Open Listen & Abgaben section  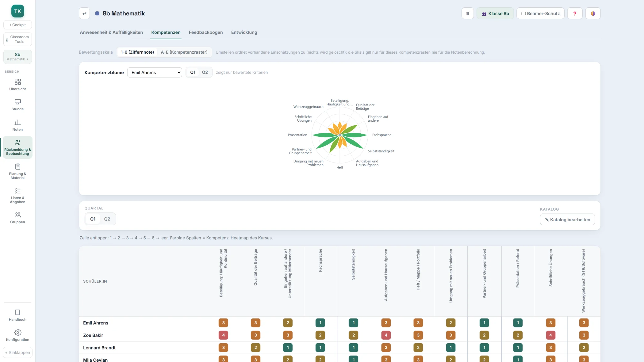click(x=17, y=196)
